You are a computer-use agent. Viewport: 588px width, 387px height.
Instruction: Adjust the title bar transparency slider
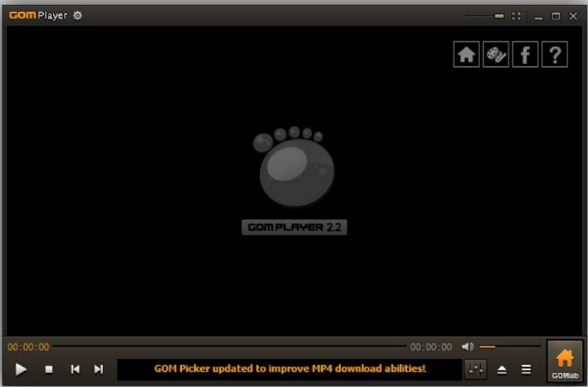(x=484, y=15)
